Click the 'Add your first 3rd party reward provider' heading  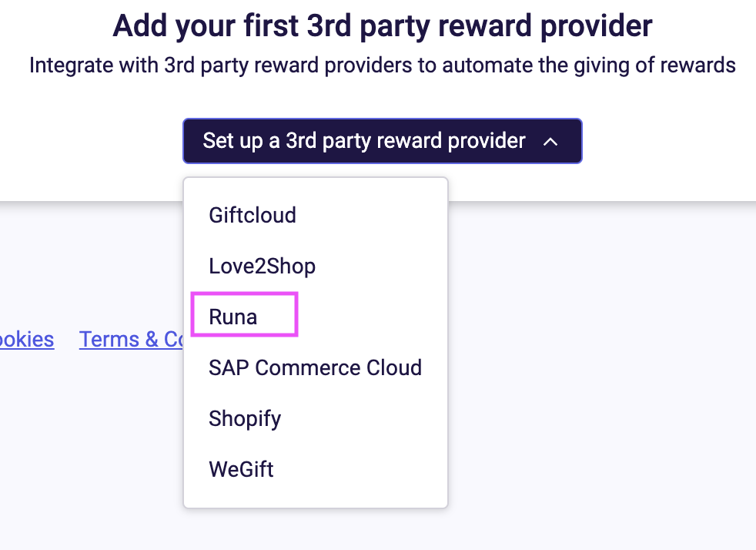pos(383,26)
